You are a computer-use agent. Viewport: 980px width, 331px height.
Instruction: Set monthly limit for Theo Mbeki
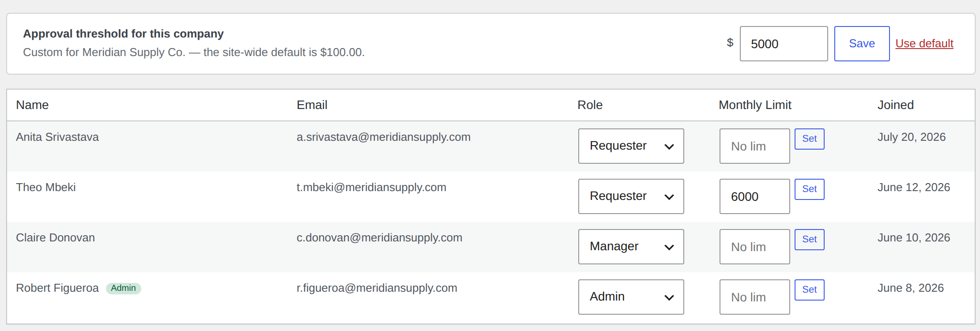tap(809, 189)
